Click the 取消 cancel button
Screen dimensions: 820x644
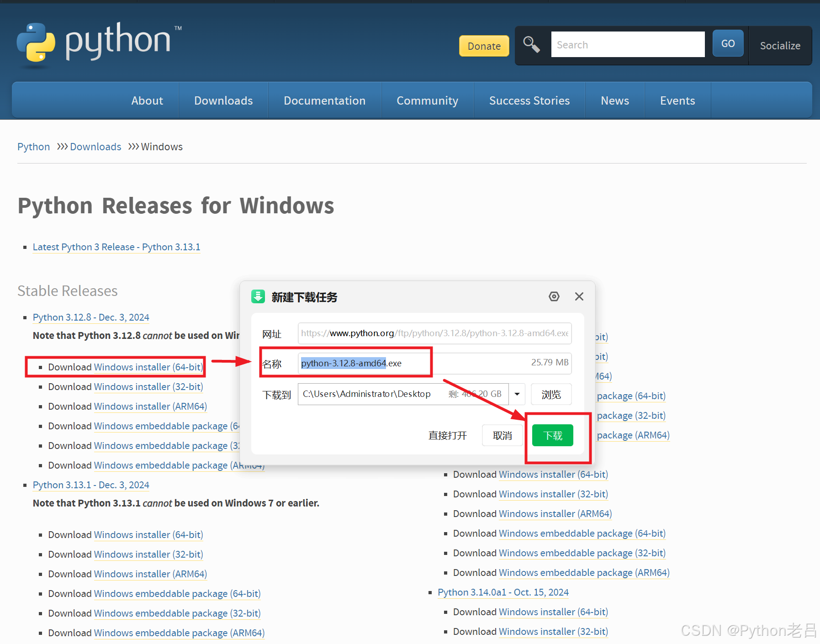(503, 435)
